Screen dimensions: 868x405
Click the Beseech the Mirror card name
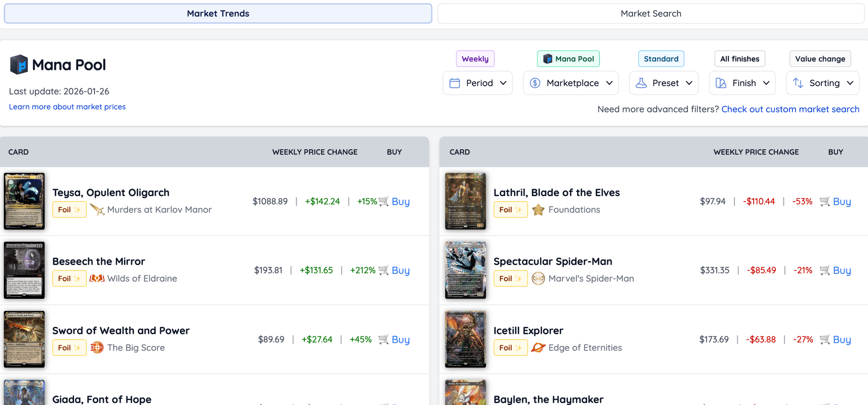click(99, 261)
